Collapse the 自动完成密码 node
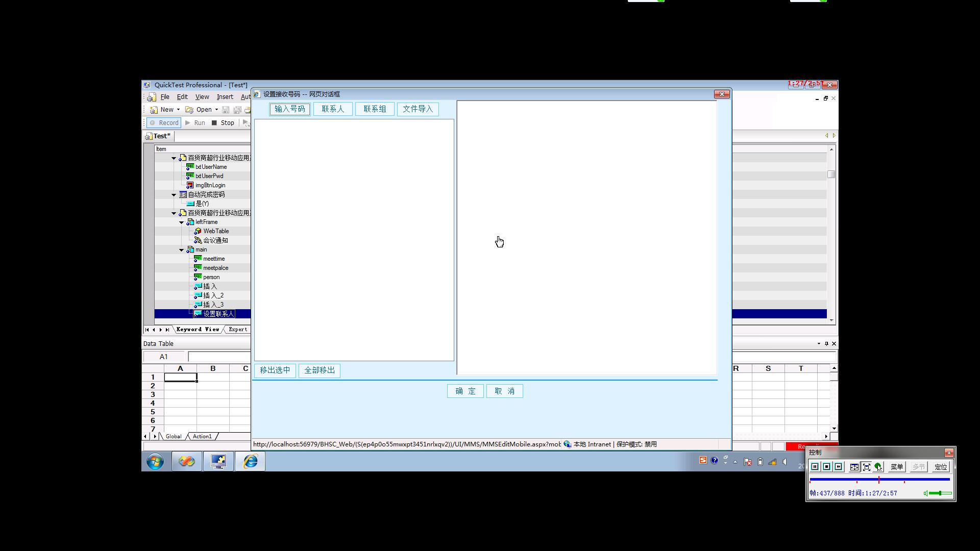The height and width of the screenshot is (551, 980). (174, 195)
